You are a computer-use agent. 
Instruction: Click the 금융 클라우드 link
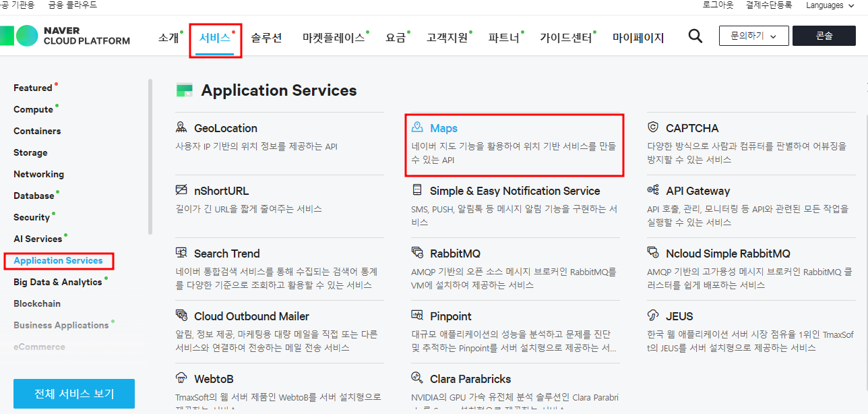coord(73,5)
